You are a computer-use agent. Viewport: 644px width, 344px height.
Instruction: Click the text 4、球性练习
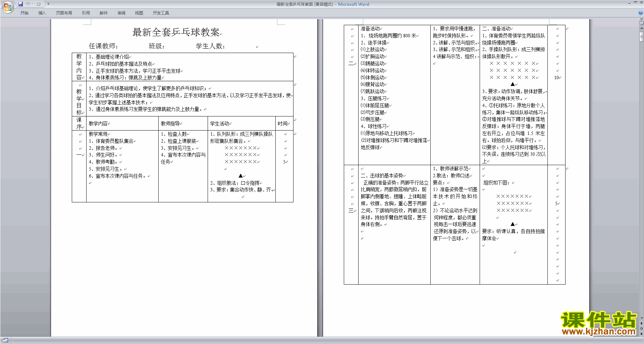[374, 126]
